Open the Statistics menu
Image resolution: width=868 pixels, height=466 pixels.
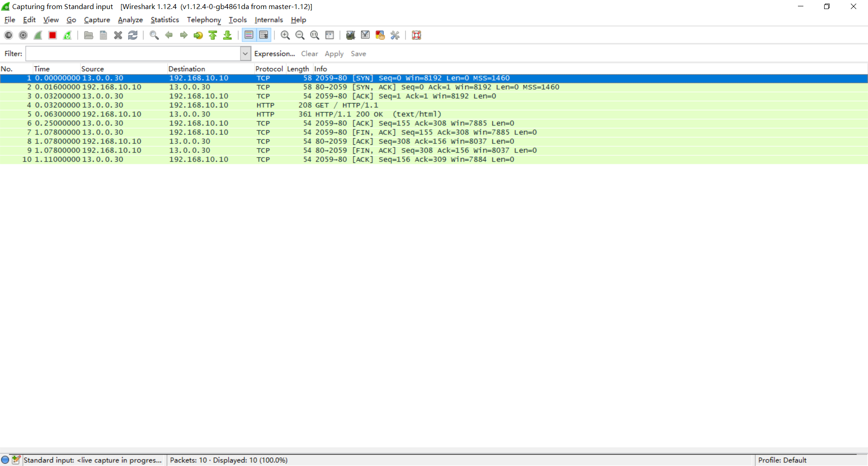pyautogui.click(x=165, y=20)
